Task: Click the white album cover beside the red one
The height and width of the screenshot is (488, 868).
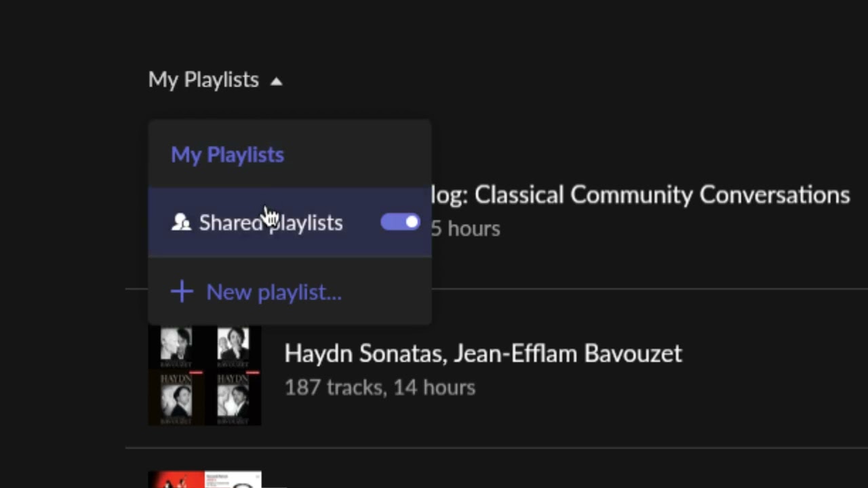Action: pos(233,480)
